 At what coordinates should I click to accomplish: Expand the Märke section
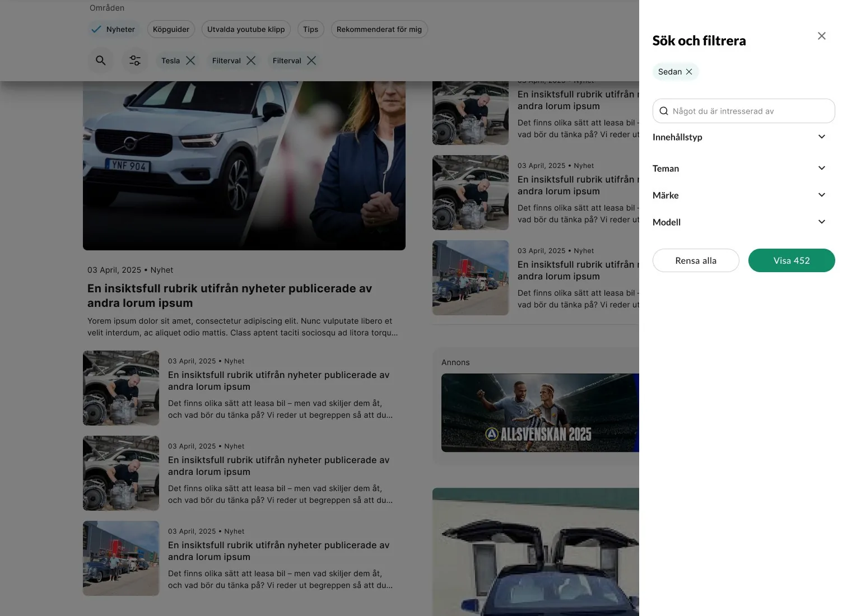coord(739,195)
